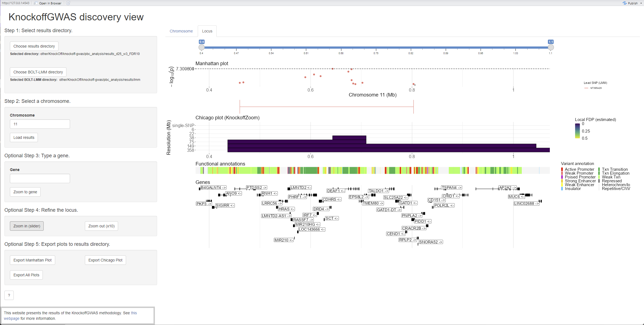The height and width of the screenshot is (325, 644).
Task: Click the Zoom out (x10) button
Action: [x=101, y=226]
